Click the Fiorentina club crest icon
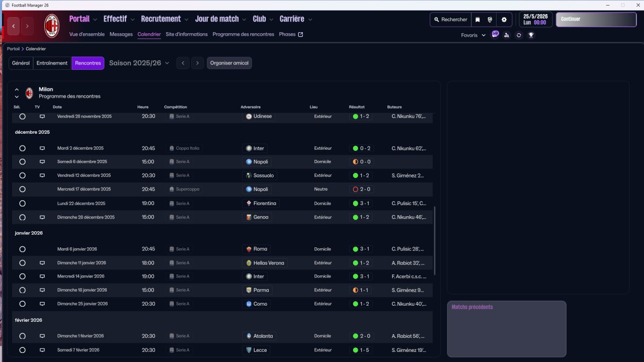 [x=249, y=204]
